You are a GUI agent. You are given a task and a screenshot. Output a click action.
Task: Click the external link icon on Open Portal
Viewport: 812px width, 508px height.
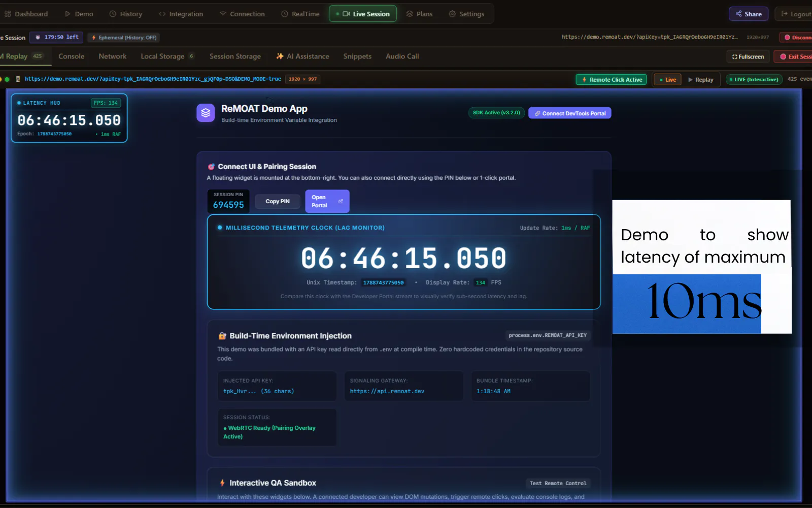pyautogui.click(x=341, y=201)
